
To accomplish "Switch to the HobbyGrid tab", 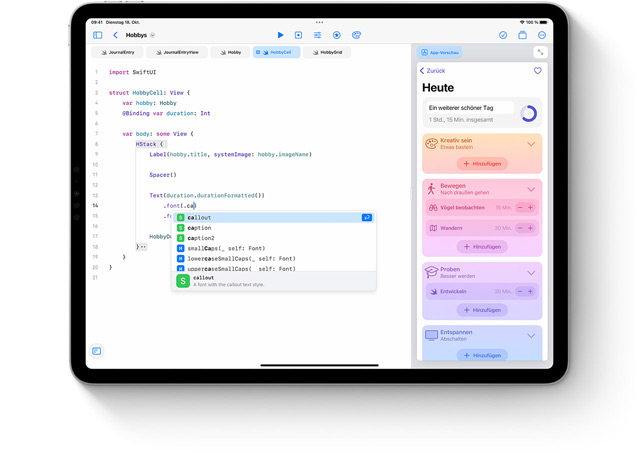I will [x=327, y=52].
